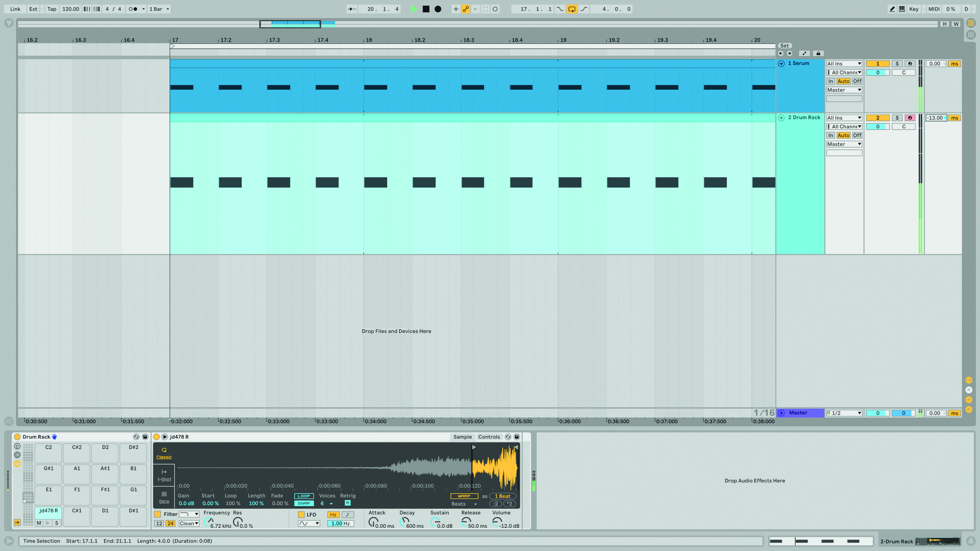Image resolution: width=980 pixels, height=551 pixels.
Task: Open Drum Rack Master output dropdown
Action: (x=844, y=144)
